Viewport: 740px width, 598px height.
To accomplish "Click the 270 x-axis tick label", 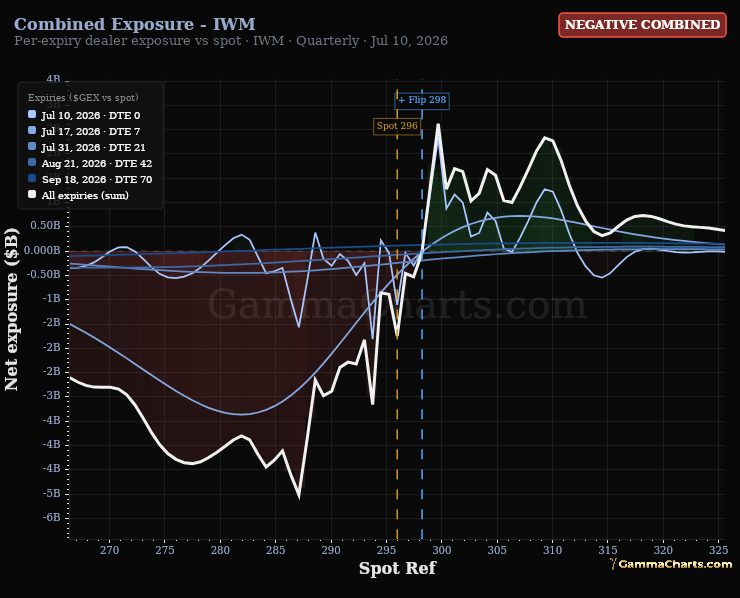I will tap(109, 550).
